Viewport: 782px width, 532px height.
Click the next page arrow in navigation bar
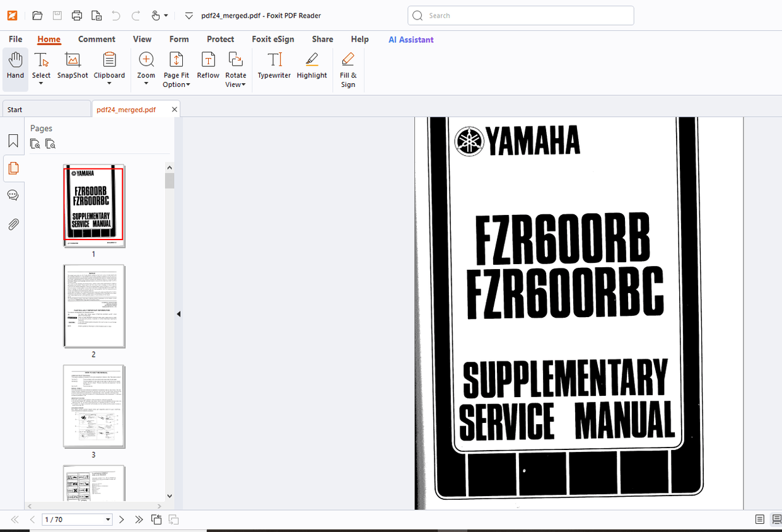tap(121, 519)
